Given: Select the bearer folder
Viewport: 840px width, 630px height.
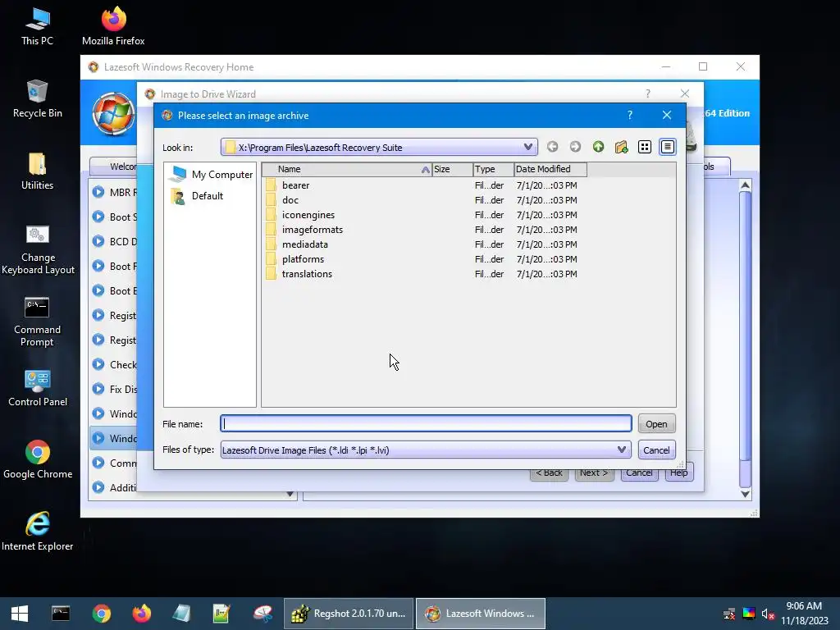Looking at the screenshot, I should [x=295, y=185].
